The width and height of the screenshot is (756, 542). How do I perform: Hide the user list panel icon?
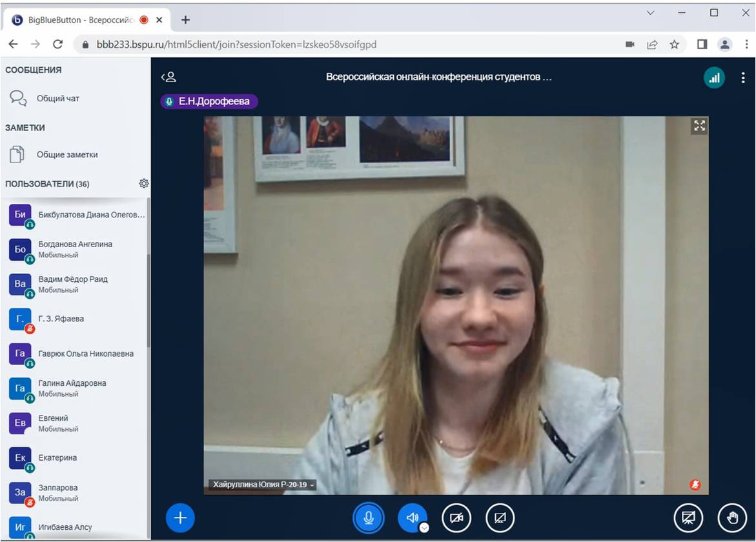click(x=169, y=77)
